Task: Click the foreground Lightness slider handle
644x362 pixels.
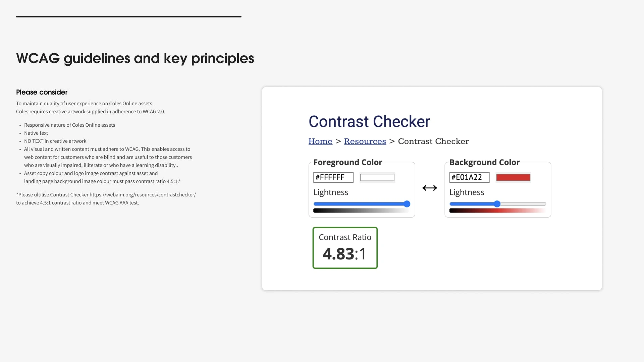Action: click(407, 204)
